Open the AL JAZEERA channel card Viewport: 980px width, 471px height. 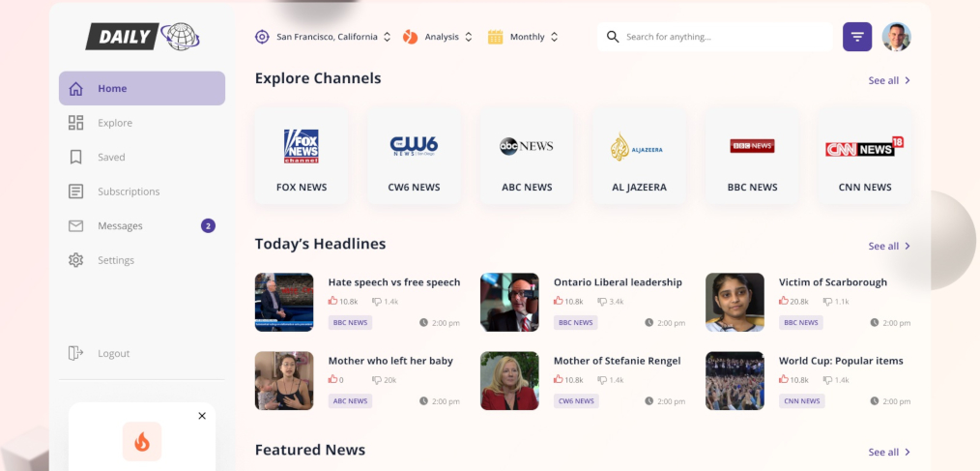[x=640, y=156]
